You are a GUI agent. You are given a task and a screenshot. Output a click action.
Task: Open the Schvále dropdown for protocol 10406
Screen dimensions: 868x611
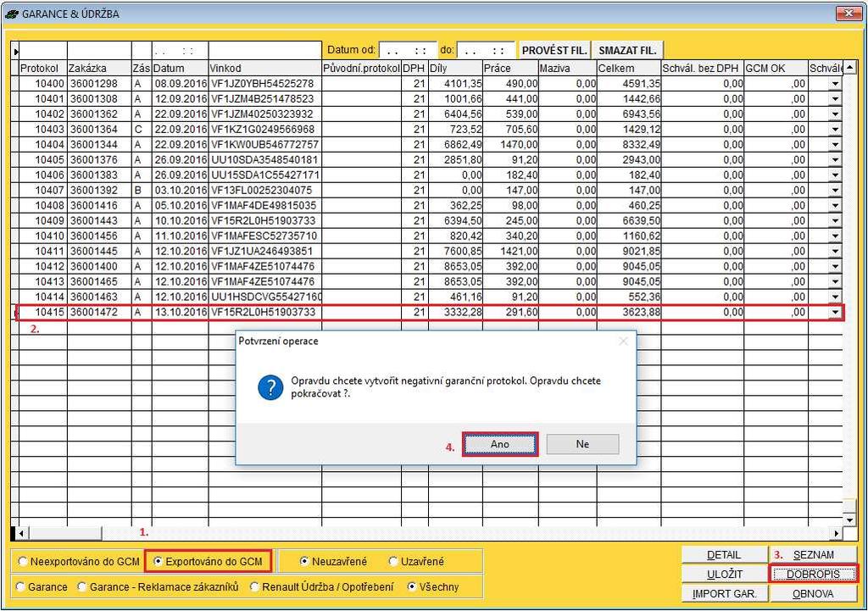(835, 175)
